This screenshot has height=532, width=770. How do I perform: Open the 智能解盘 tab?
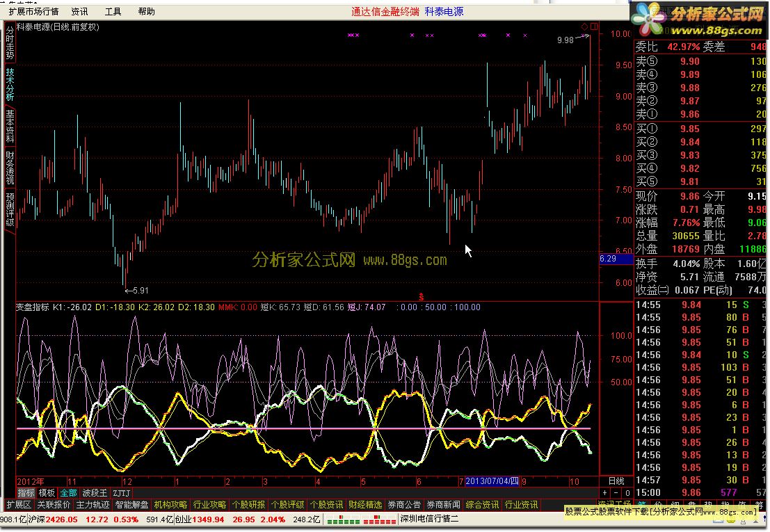[131, 504]
